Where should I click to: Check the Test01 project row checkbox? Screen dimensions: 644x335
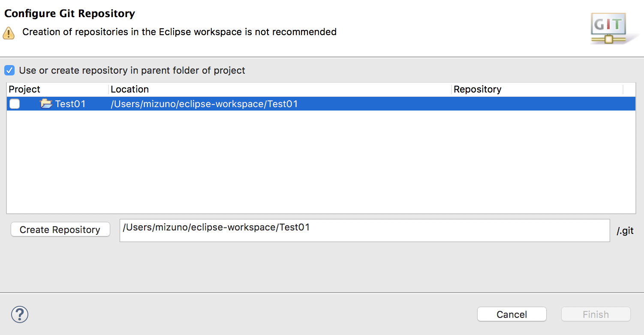tap(15, 104)
